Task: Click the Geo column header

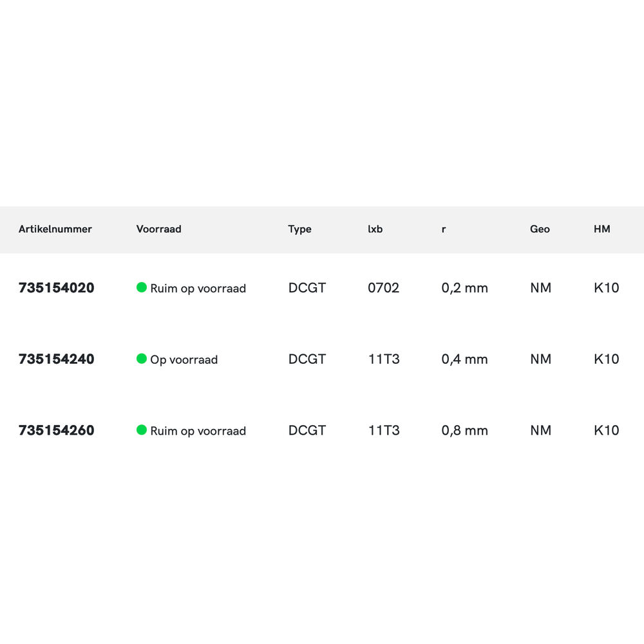Action: point(540,229)
